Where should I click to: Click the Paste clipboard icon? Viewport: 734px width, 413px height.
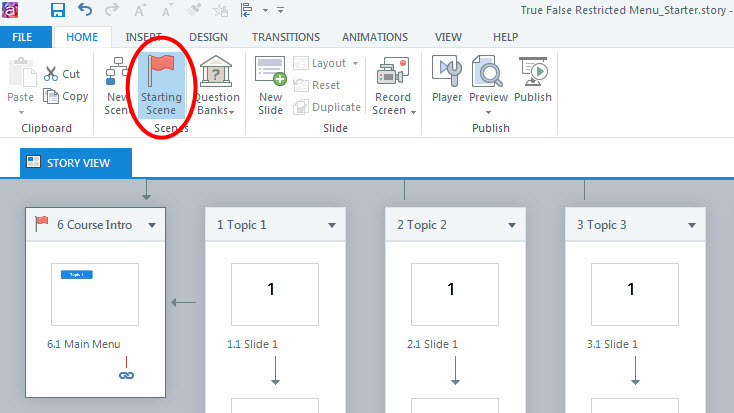[22, 72]
